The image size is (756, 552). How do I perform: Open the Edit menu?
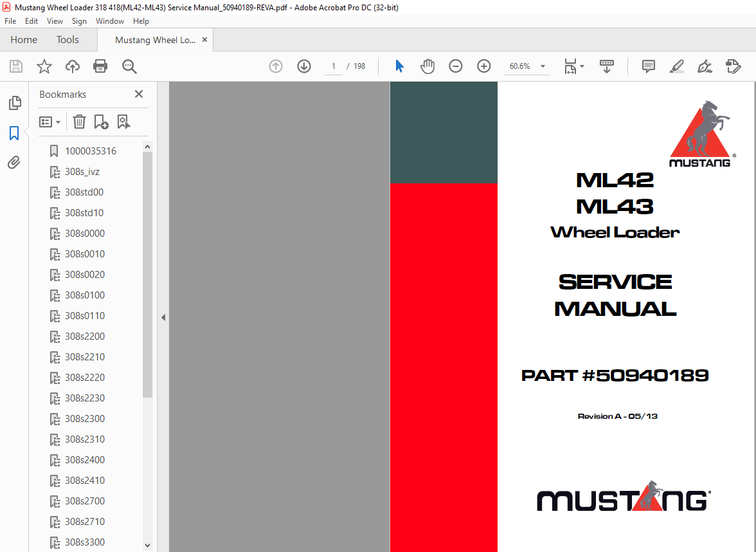coord(32,21)
